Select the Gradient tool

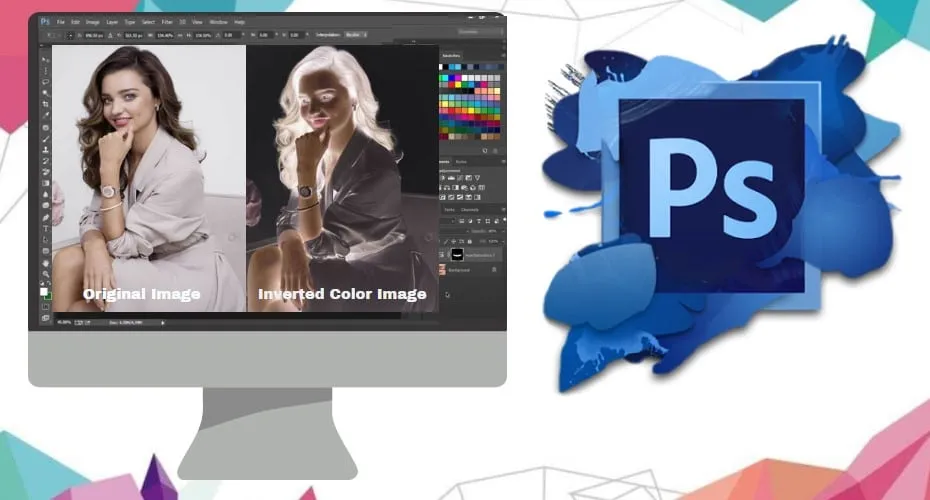46,183
